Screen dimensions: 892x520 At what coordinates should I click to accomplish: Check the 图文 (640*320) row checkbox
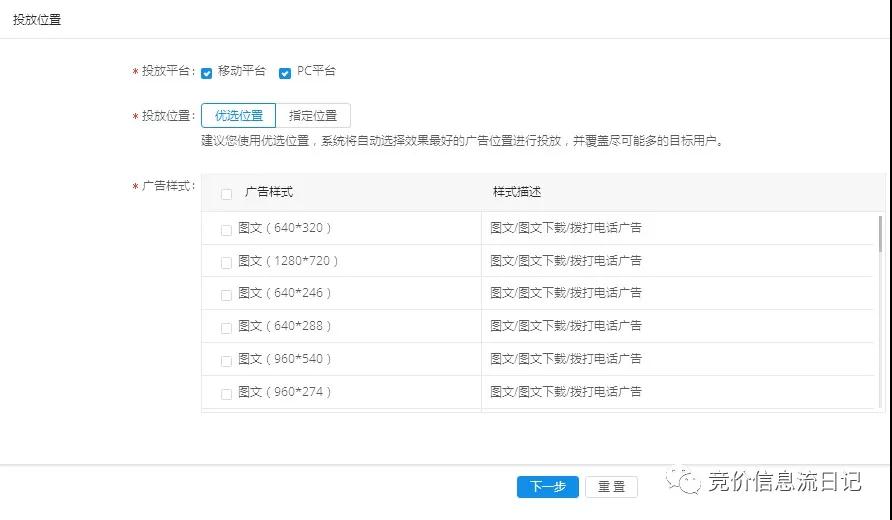226,230
